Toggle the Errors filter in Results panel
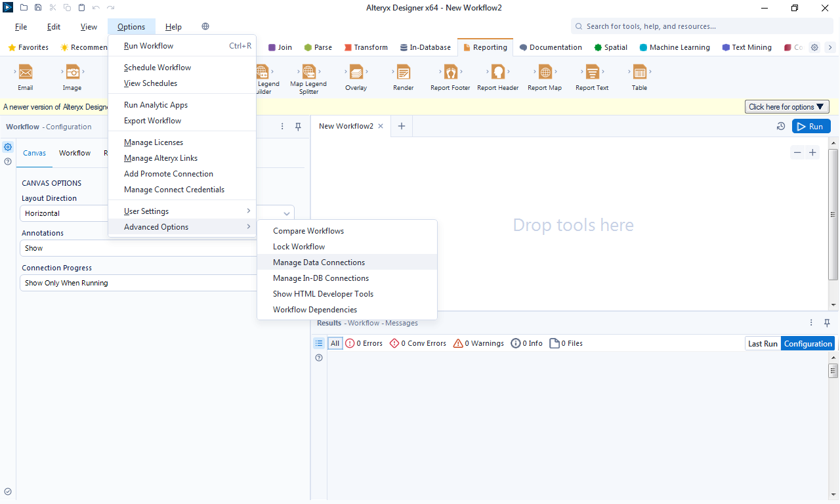Screen dimensions: 840x504 pos(364,343)
